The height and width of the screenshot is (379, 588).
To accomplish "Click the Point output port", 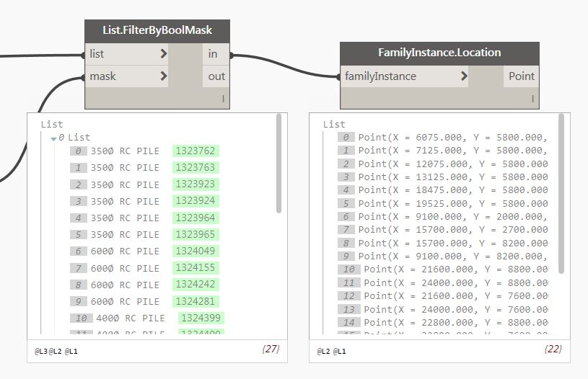I will (x=521, y=76).
